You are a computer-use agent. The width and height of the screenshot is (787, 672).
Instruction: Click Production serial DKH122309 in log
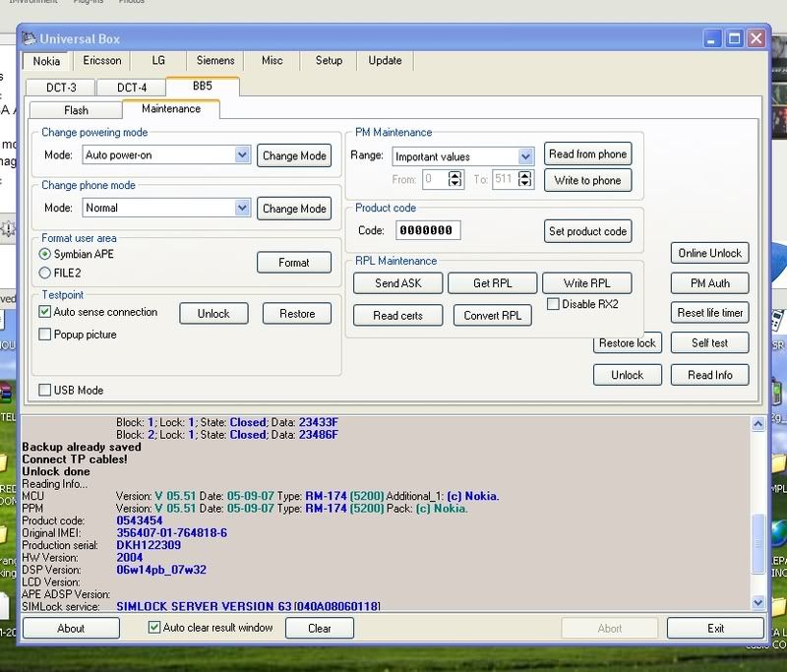(149, 545)
